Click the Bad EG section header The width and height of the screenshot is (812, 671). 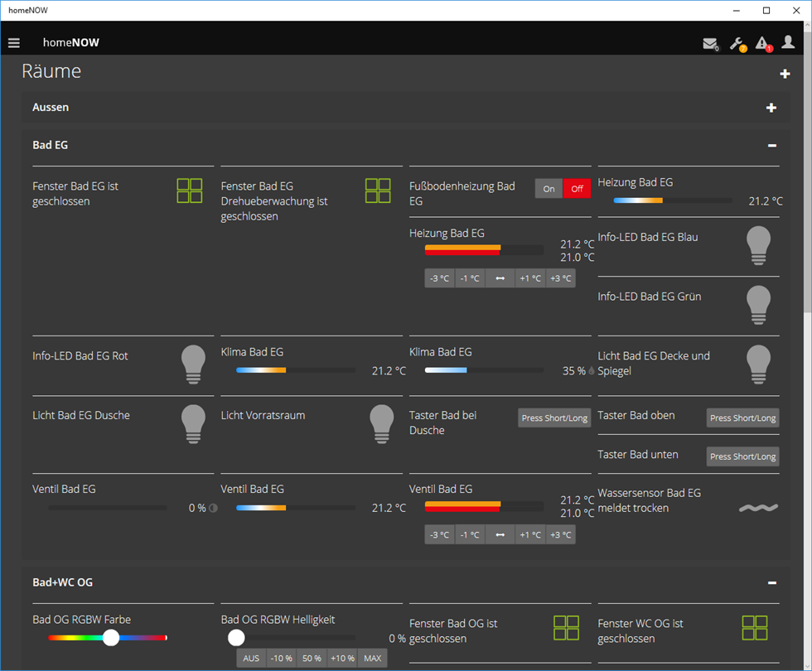tap(406, 146)
